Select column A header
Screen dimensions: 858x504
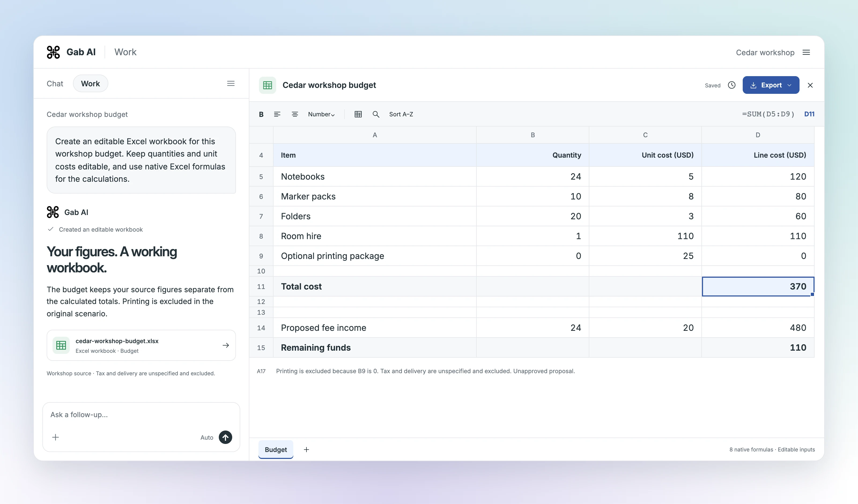pos(375,135)
